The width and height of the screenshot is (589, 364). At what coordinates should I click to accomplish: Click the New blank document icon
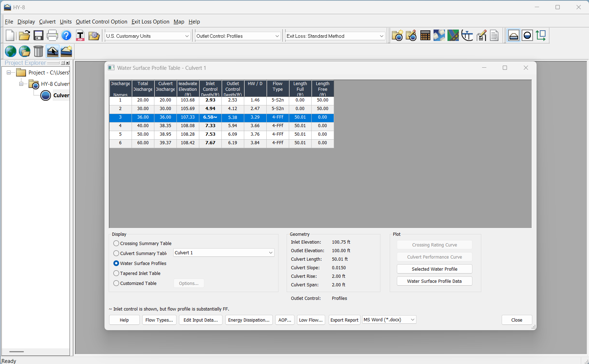click(x=10, y=36)
